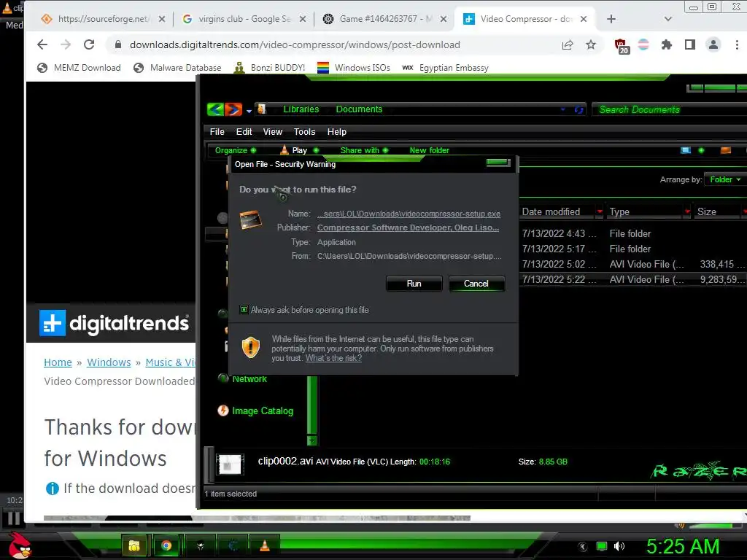Screen dimensions: 747x560
Task: Open the Bonzi BUDDY! bookmark
Action: coord(270,68)
